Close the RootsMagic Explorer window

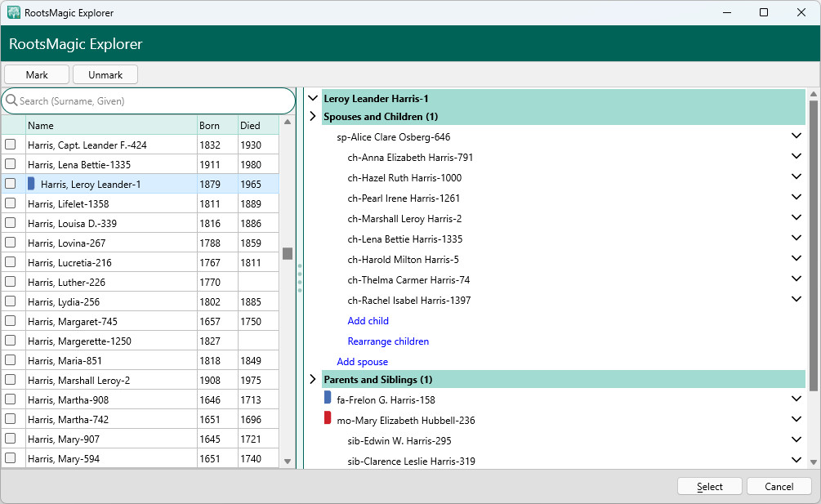tap(801, 12)
